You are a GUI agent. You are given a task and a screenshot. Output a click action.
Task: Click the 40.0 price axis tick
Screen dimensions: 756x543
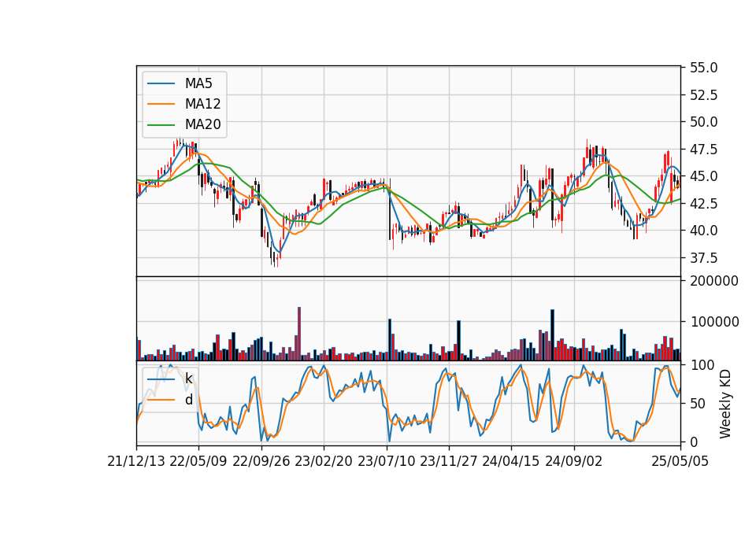703,231
